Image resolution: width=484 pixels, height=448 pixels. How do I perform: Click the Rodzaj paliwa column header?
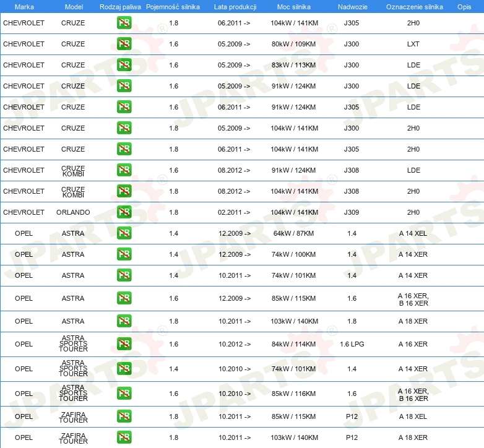[x=120, y=6]
